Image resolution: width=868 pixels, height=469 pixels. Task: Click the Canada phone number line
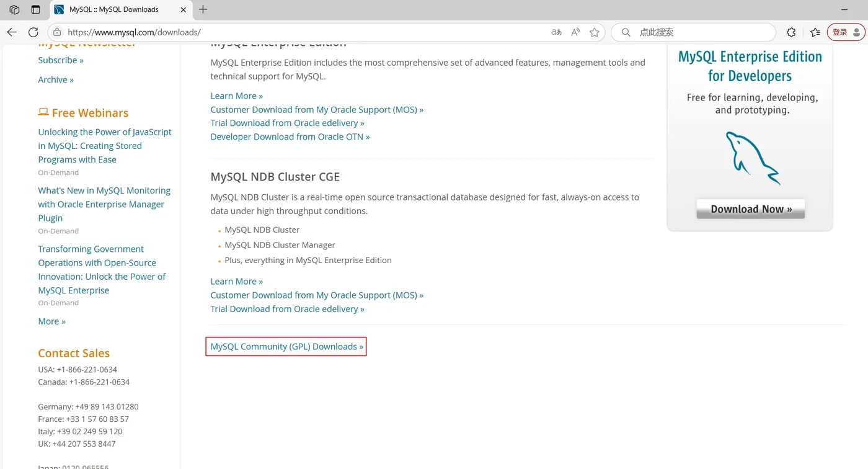(84, 382)
